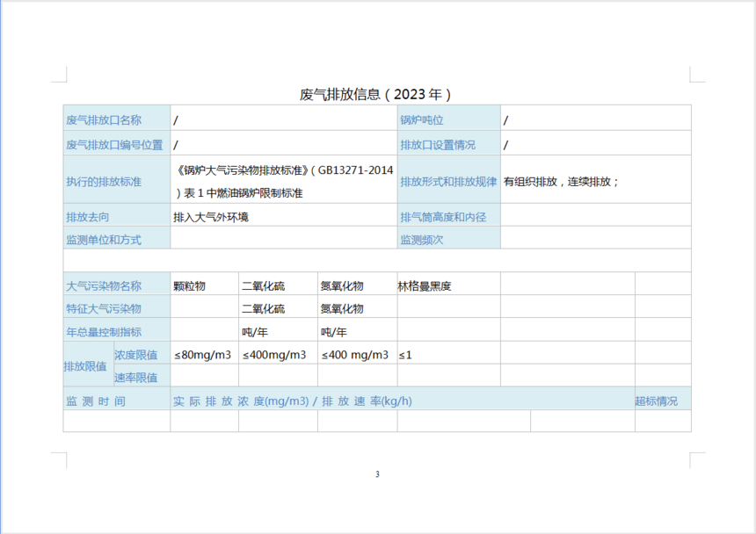
Task: Click the title 废气排放信息（2023年）
Action: (376, 94)
